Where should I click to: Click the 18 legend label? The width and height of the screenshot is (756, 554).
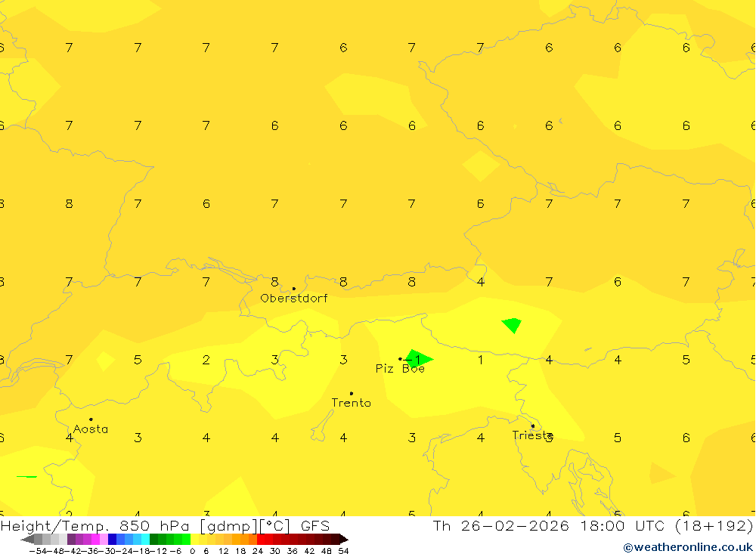pos(240,551)
